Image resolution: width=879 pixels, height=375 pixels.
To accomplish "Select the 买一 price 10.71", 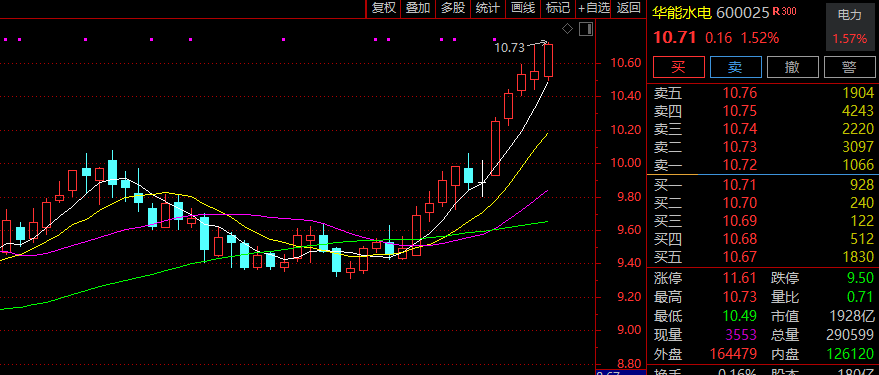I will tap(739, 184).
